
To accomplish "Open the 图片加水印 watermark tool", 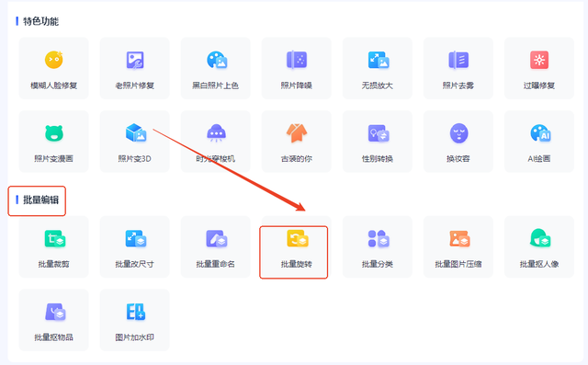I will click(x=135, y=320).
